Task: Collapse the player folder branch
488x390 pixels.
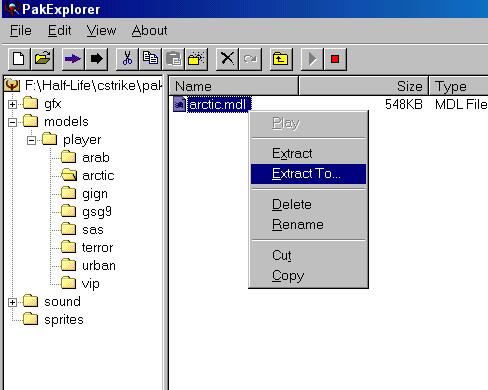Action: tap(31, 140)
